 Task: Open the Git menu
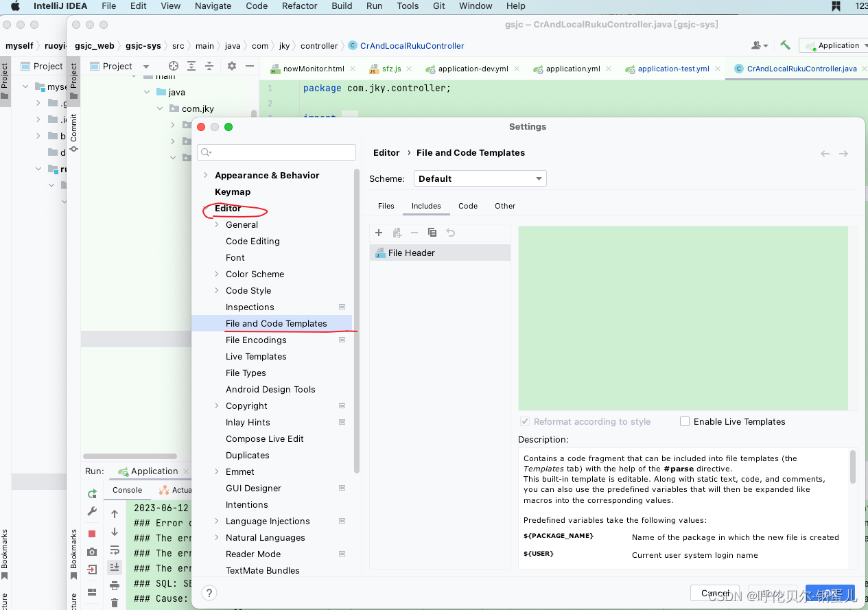(439, 6)
